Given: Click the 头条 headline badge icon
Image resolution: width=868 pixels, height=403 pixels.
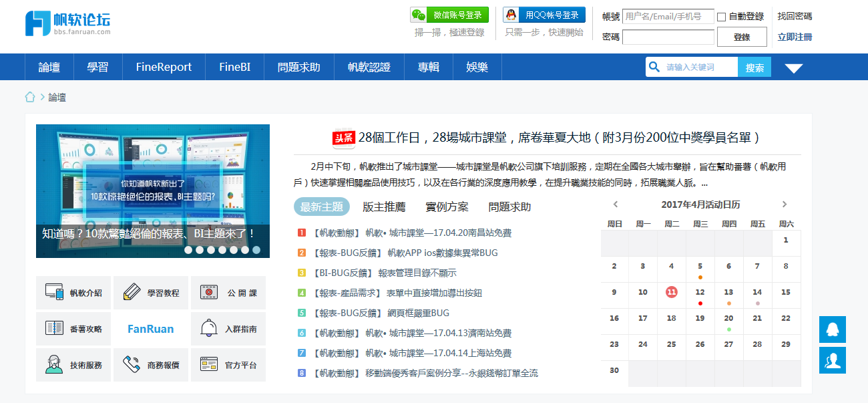Looking at the screenshot, I should coord(343,138).
